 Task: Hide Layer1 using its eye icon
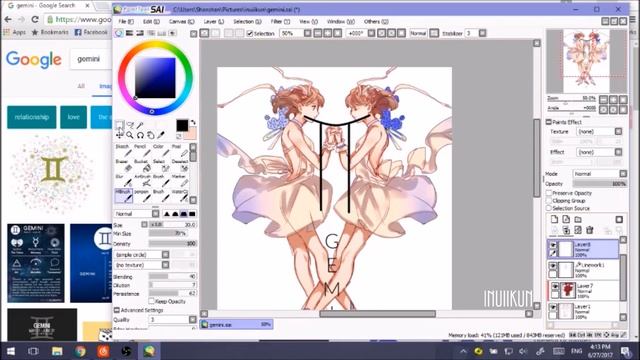click(x=553, y=307)
